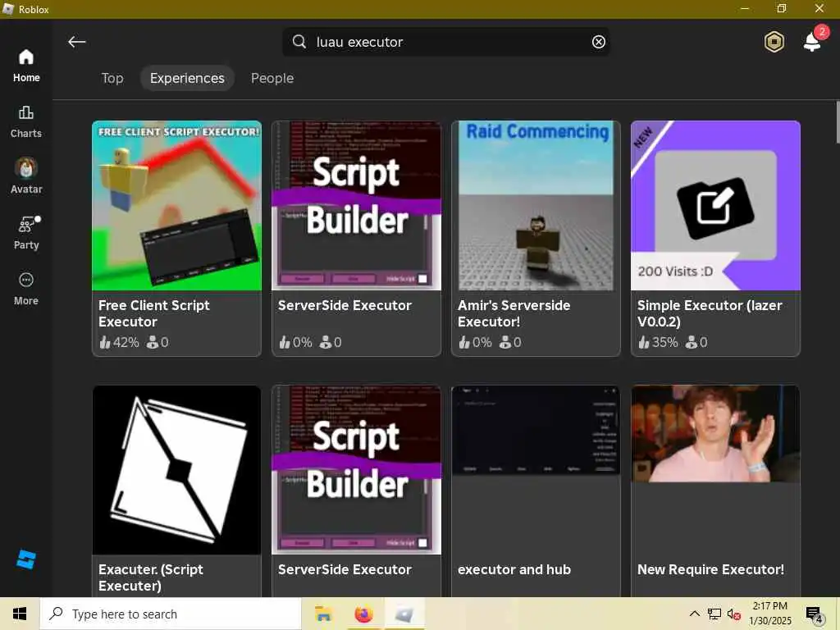Switch to the Top tab
Image resolution: width=840 pixels, height=630 pixels.
pos(112,78)
